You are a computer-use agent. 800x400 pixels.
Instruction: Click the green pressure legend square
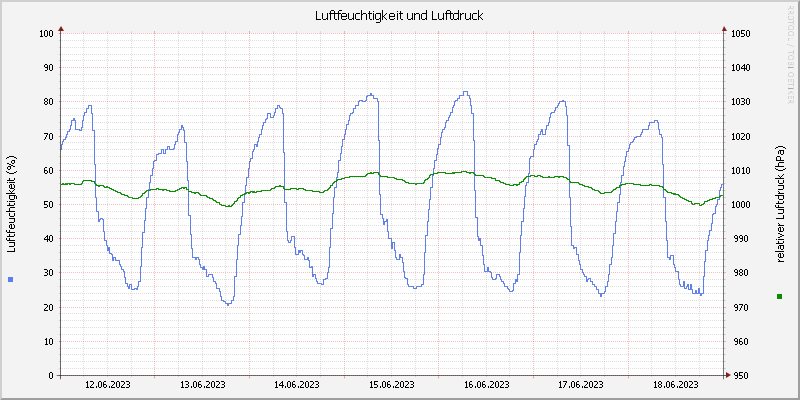(x=779, y=296)
